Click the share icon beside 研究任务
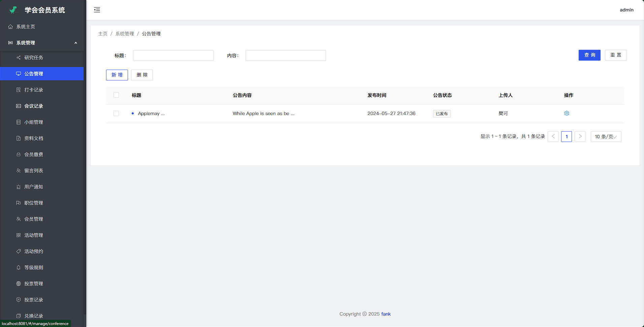This screenshot has height=327, width=644. coord(19,58)
